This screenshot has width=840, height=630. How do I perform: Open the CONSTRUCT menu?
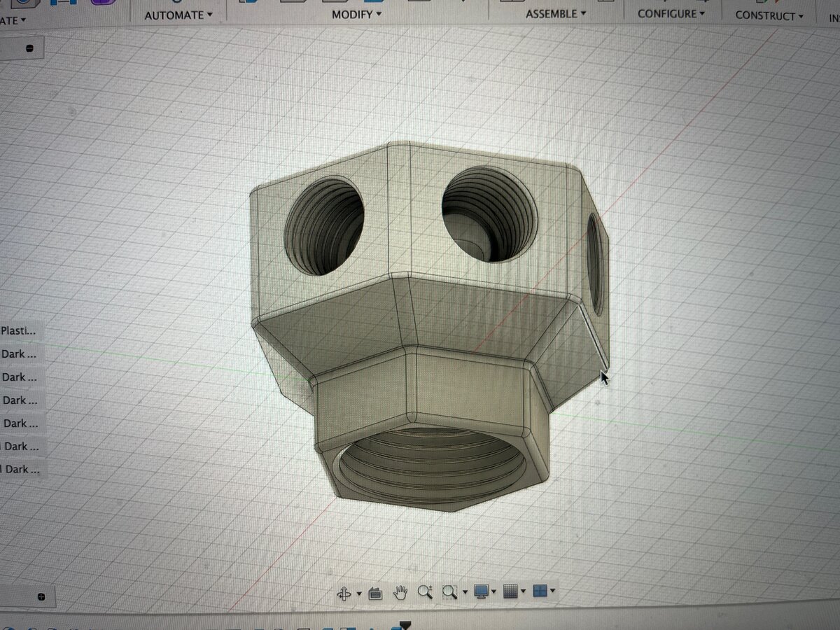click(770, 15)
